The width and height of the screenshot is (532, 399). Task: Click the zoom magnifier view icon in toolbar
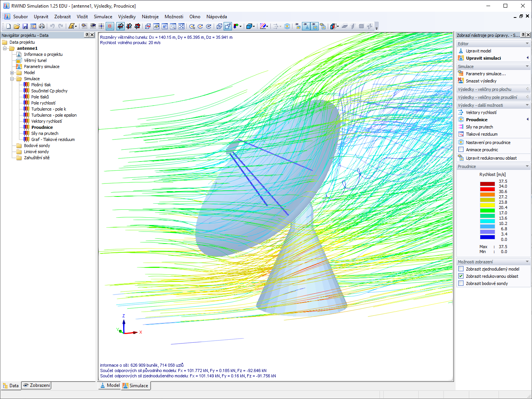tap(173, 26)
